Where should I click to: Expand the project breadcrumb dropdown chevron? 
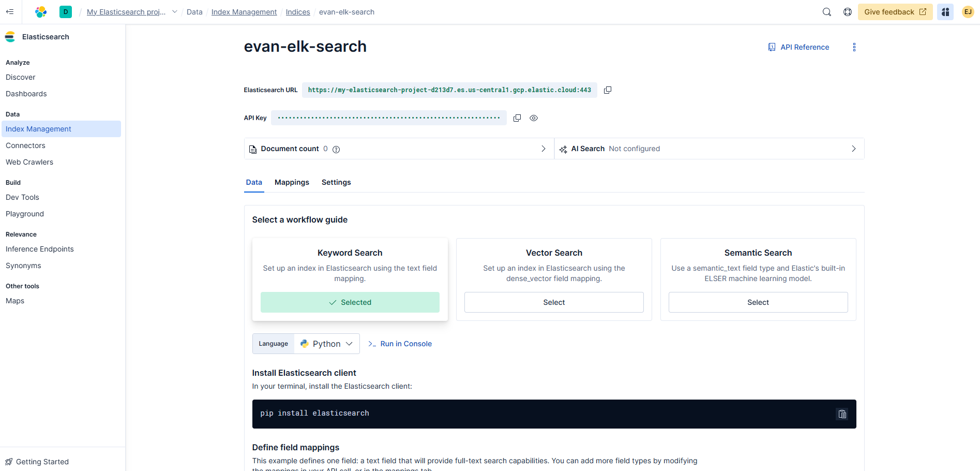click(x=175, y=12)
